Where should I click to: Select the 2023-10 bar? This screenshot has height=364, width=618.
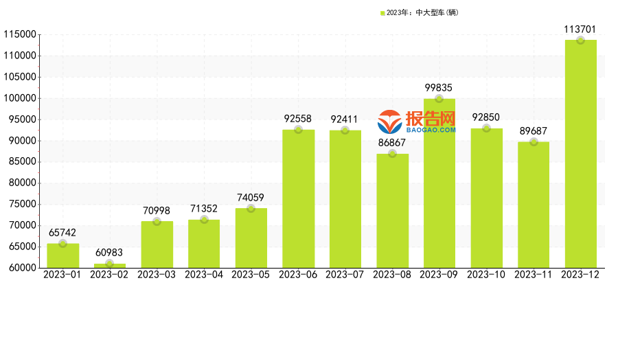487,198
